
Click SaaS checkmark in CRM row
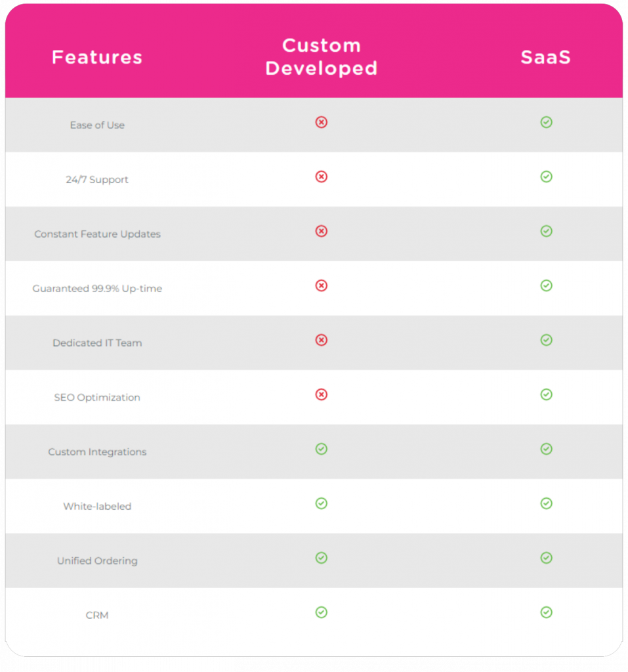(546, 613)
